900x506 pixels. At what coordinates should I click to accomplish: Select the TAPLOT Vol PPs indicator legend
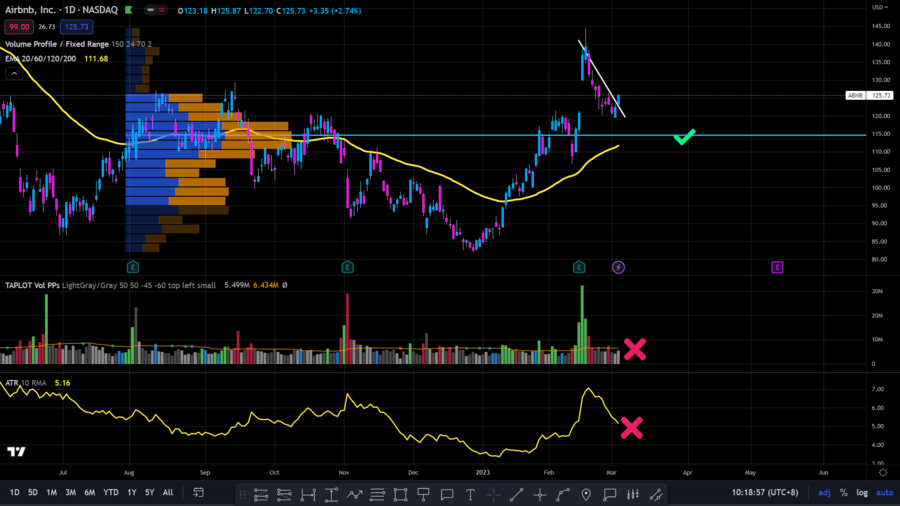(32, 285)
